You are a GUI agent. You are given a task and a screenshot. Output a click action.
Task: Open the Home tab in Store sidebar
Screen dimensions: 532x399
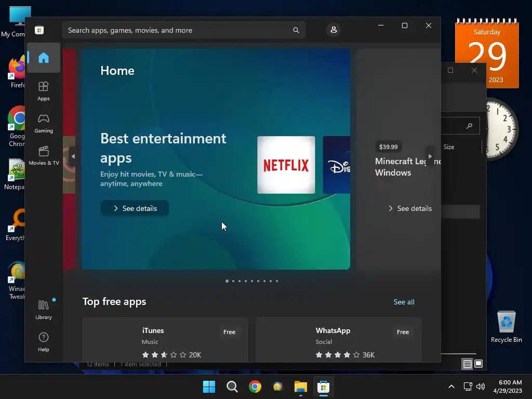[44, 58]
